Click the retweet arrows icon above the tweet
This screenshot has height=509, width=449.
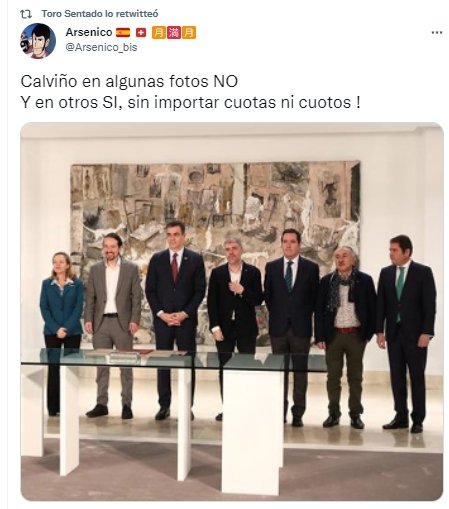click(26, 14)
